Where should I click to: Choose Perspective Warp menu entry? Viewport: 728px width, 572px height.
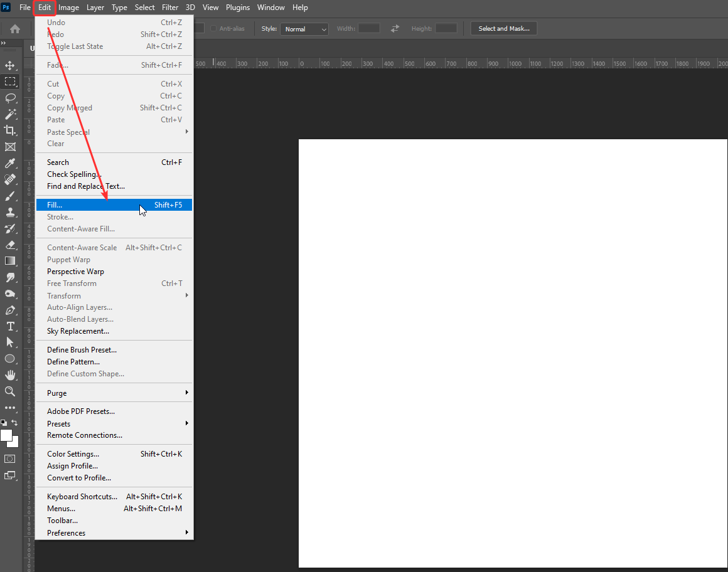click(114, 272)
